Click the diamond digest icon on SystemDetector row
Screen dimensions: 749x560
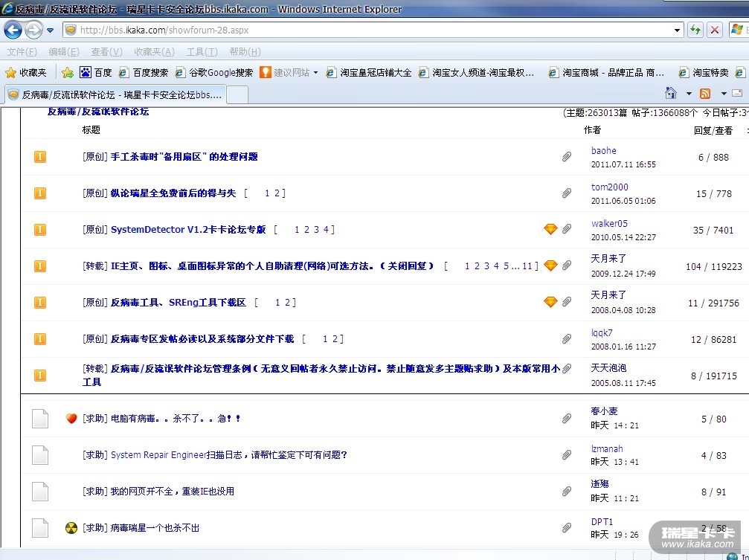pos(550,229)
